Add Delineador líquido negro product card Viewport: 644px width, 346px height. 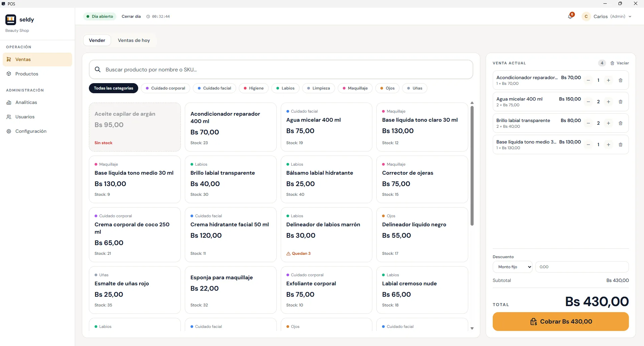click(422, 235)
